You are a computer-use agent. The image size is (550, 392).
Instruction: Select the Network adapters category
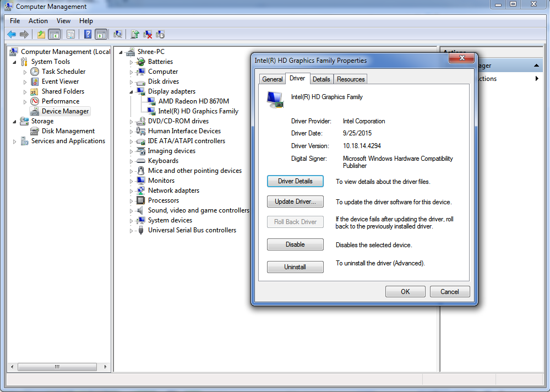(173, 190)
